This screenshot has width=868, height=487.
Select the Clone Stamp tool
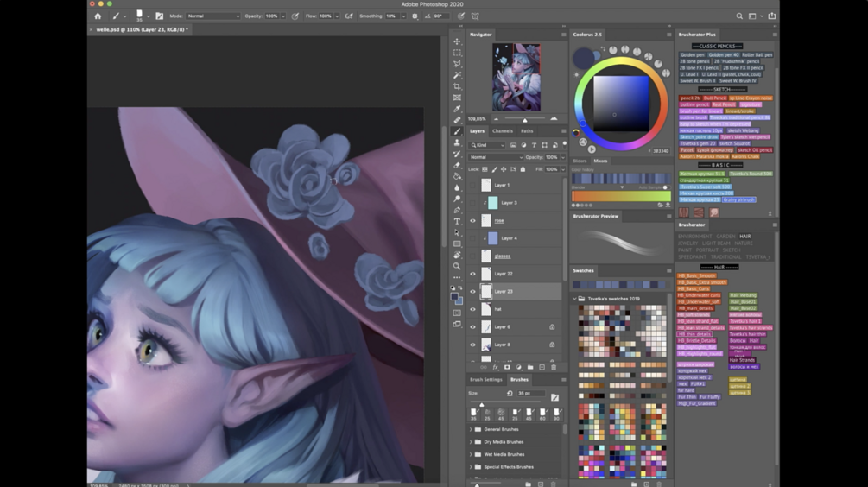[x=457, y=142]
